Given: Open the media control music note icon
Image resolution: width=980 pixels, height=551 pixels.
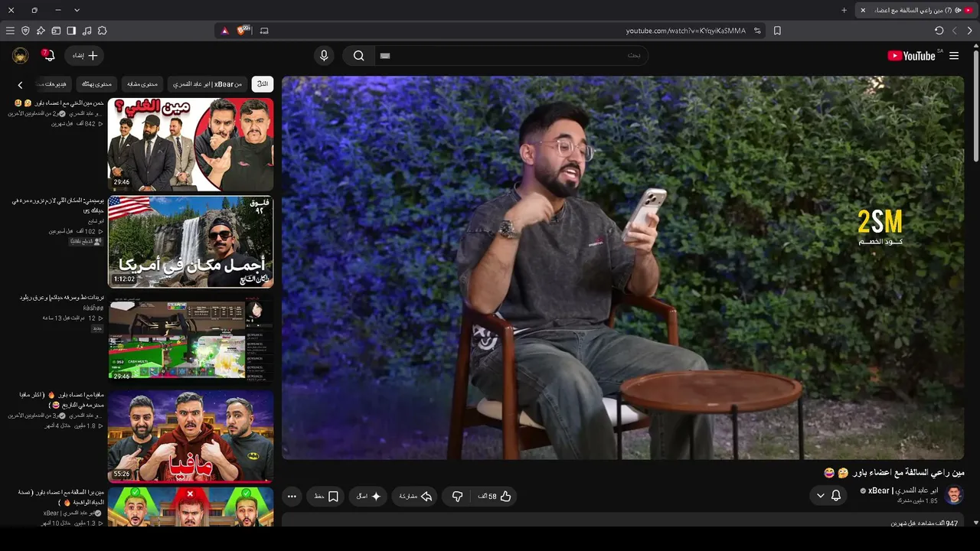Looking at the screenshot, I should coord(87,31).
